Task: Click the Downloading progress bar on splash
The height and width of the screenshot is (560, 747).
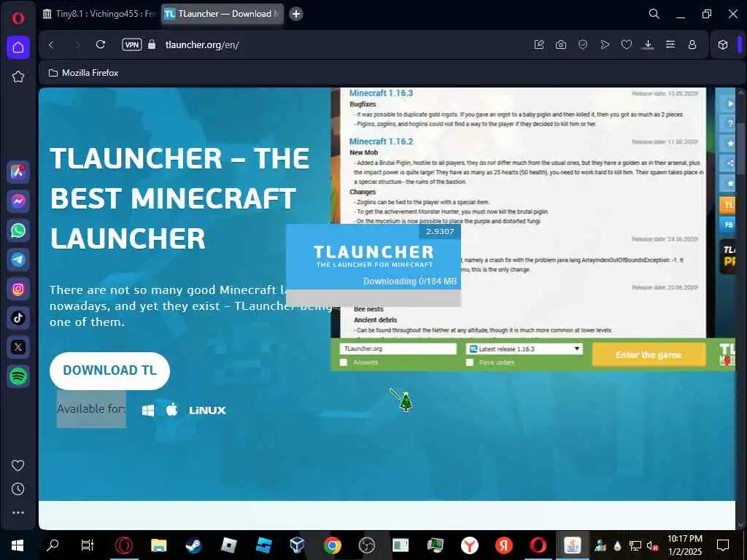Action: (373, 297)
